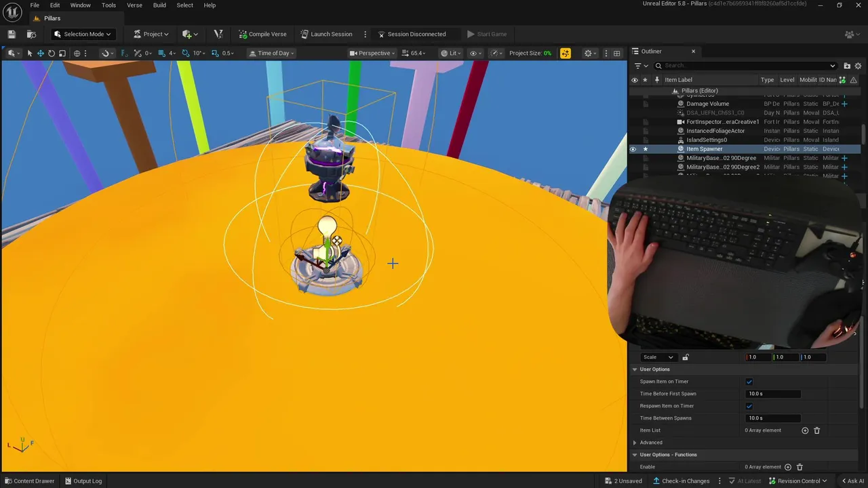Click the Outliner pin column header
Screen dimensions: 868x488
coord(656,80)
